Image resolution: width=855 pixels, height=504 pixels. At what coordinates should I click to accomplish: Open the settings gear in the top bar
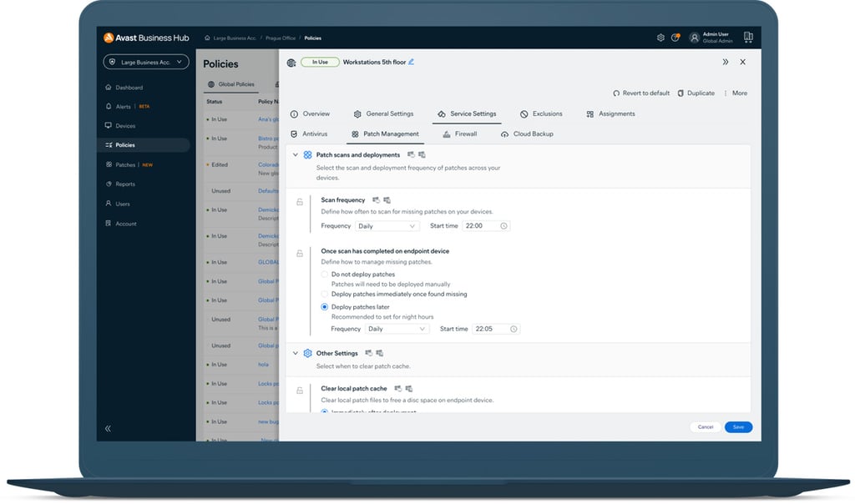tap(660, 37)
